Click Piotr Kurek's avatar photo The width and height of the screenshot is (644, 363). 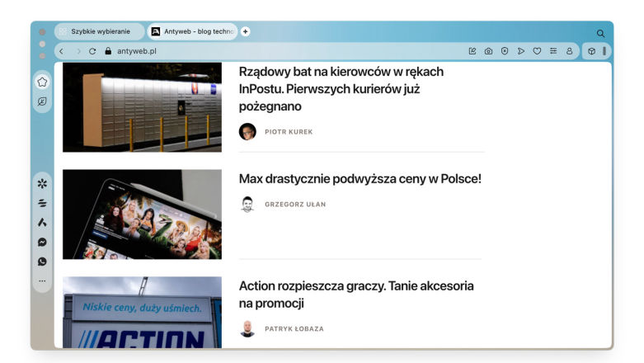pos(247,131)
